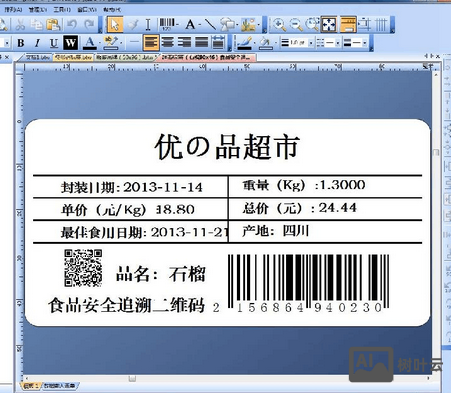Open the second menu in the menu bar

[37, 9]
